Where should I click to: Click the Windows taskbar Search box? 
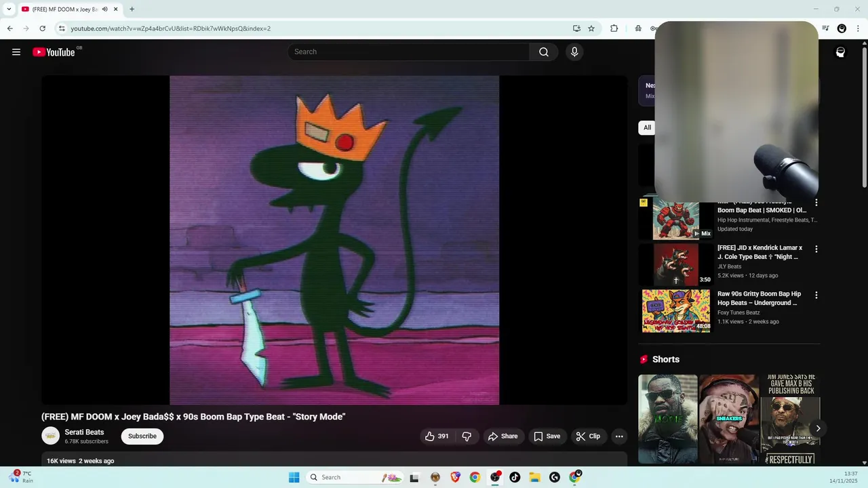click(354, 477)
